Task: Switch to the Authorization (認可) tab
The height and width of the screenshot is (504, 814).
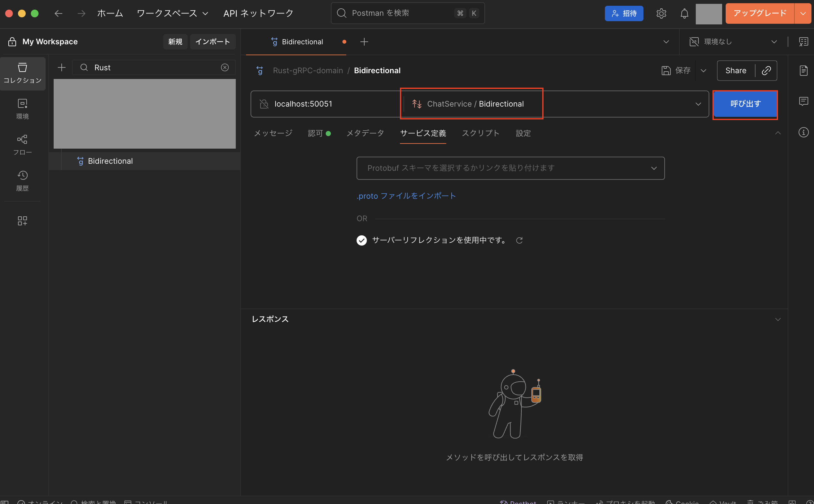Action: tap(319, 133)
